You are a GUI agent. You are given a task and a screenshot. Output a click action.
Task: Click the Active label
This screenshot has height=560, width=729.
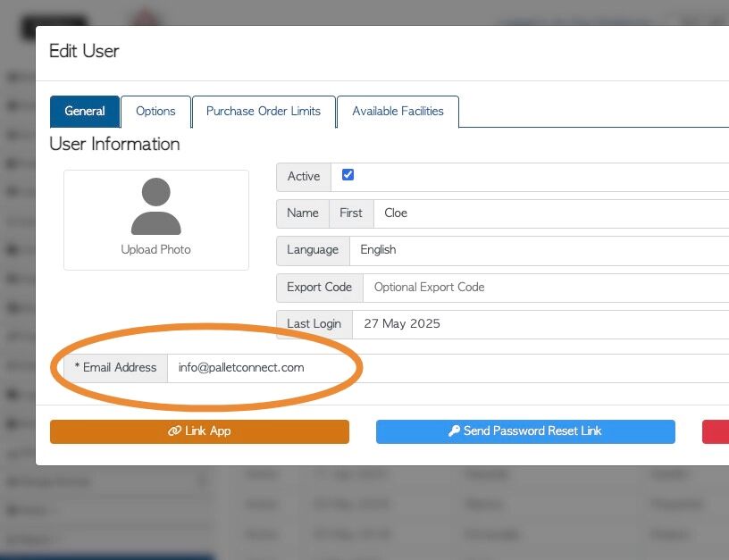304,177
